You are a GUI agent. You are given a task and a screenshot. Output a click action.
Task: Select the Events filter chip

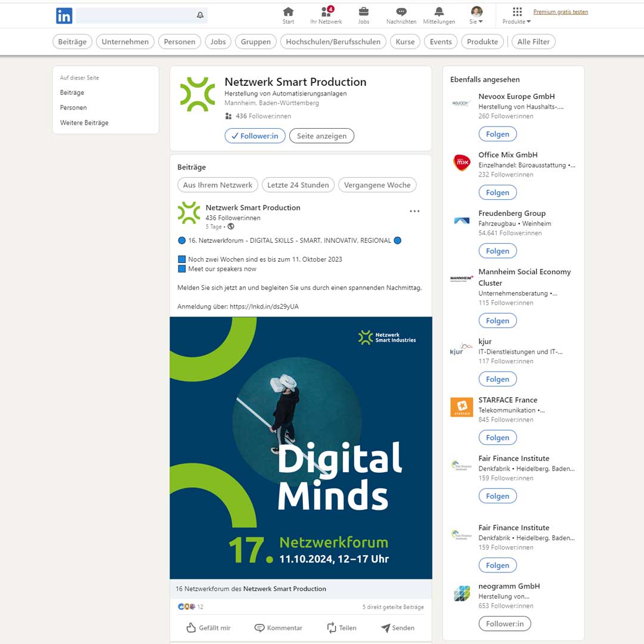tap(441, 42)
